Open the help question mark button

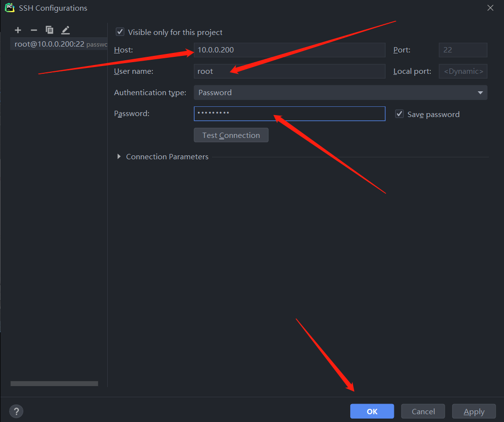pos(16,411)
